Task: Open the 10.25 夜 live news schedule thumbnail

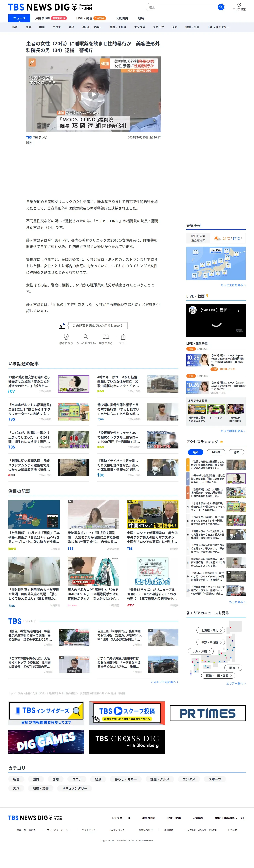Action: 197,360
